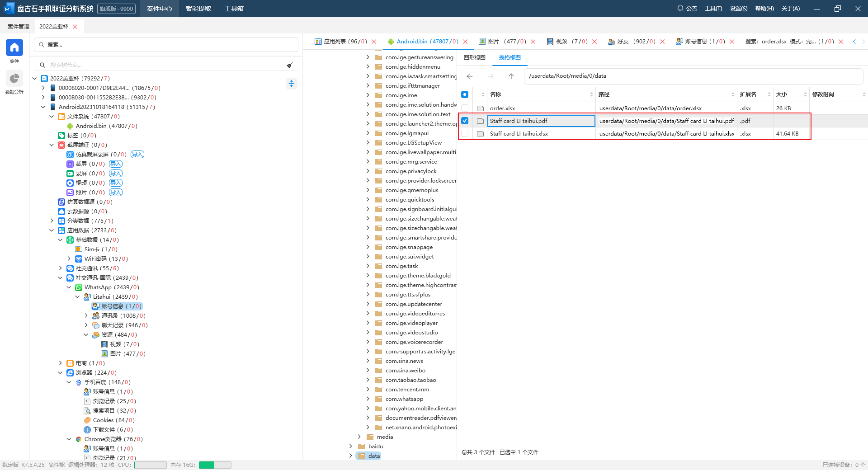Go up one folder with the up arrow
This screenshot has height=470, width=868.
pyautogui.click(x=511, y=76)
